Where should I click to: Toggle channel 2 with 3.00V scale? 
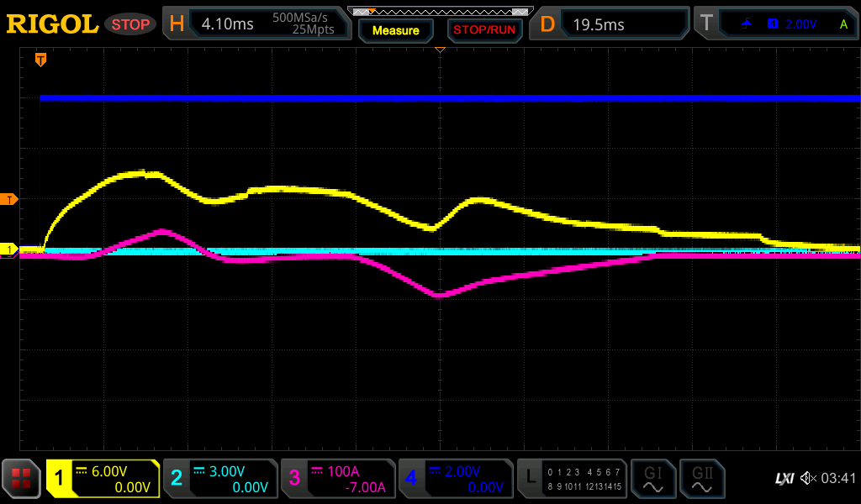tap(220, 479)
